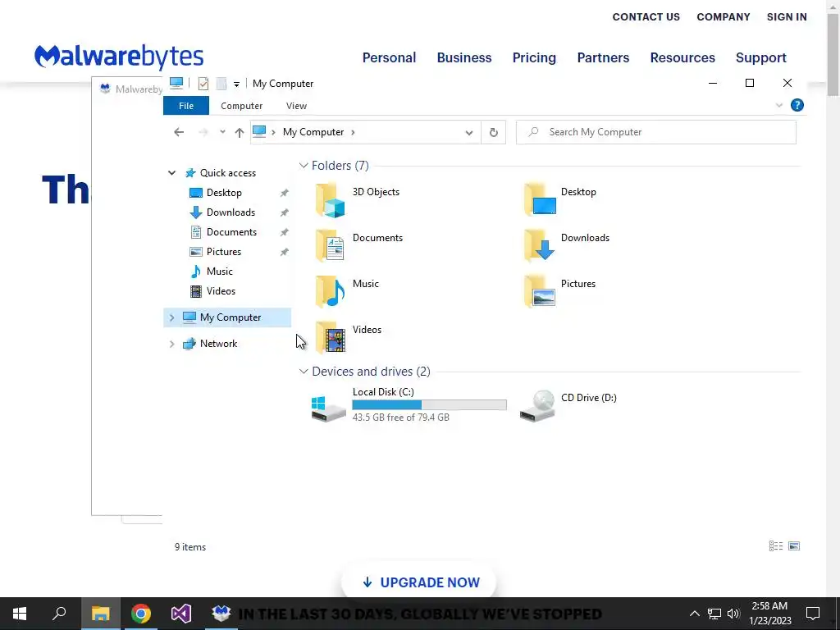Open the File ribbon tab
The width and height of the screenshot is (840, 630).
[x=186, y=106]
